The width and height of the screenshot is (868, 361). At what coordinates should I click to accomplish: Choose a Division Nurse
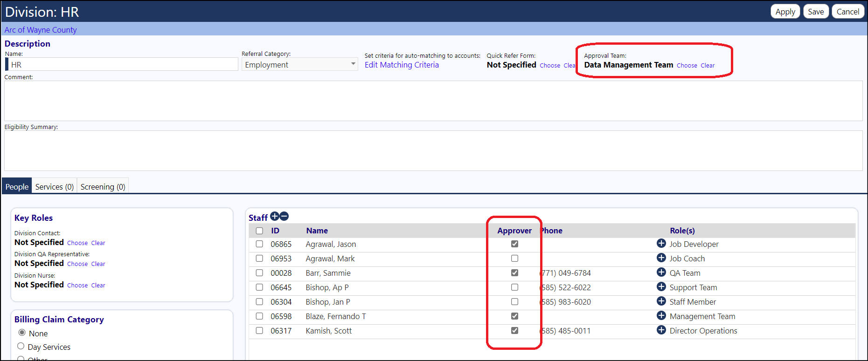coord(77,286)
